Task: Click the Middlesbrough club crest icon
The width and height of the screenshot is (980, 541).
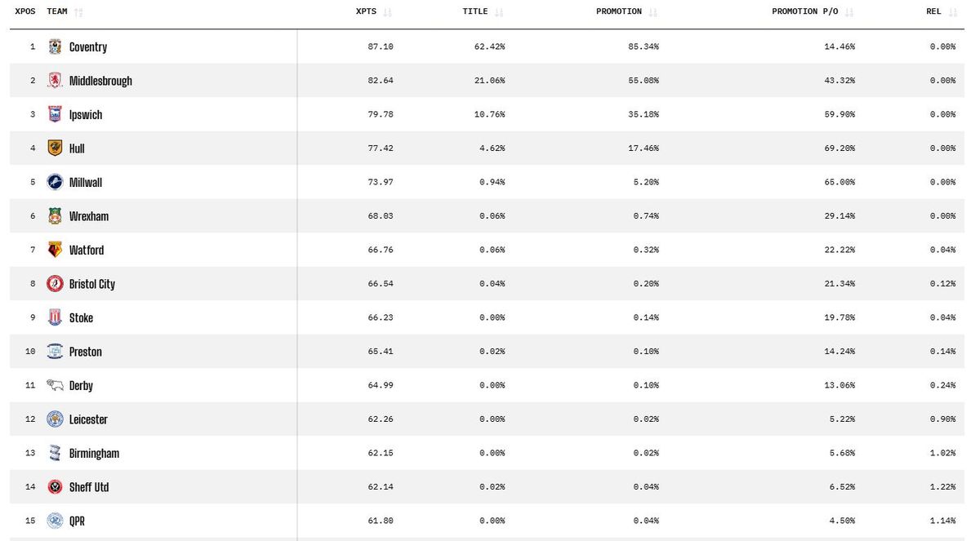Action: pos(55,80)
